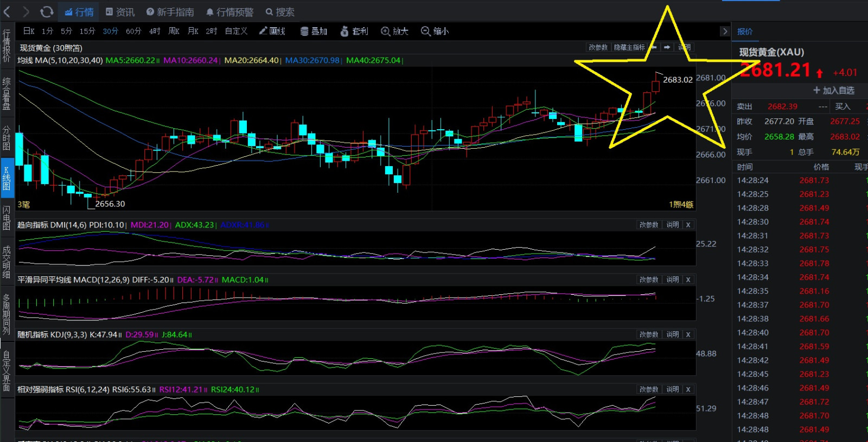This screenshot has width=868, height=442.
Task: Toggle 隐藏主指标 to hide main indicator
Action: pyautogui.click(x=629, y=47)
